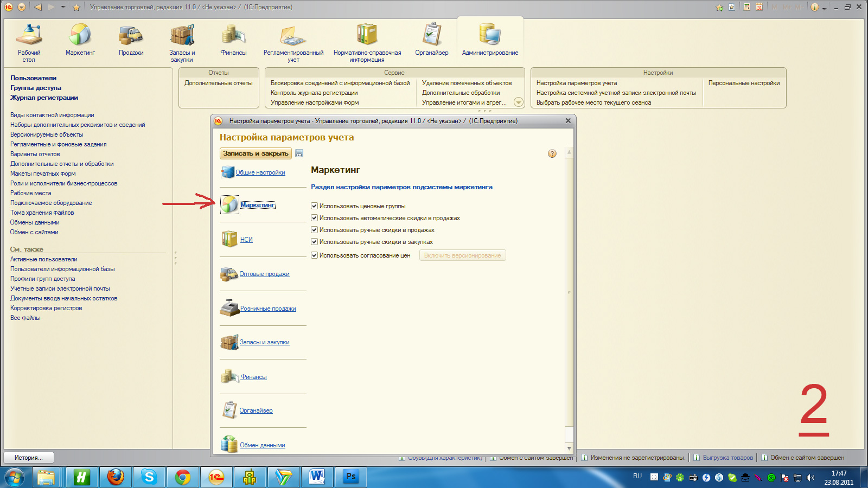This screenshot has height=488, width=868.
Task: Open the Windows Start menu
Action: pyautogui.click(x=15, y=477)
